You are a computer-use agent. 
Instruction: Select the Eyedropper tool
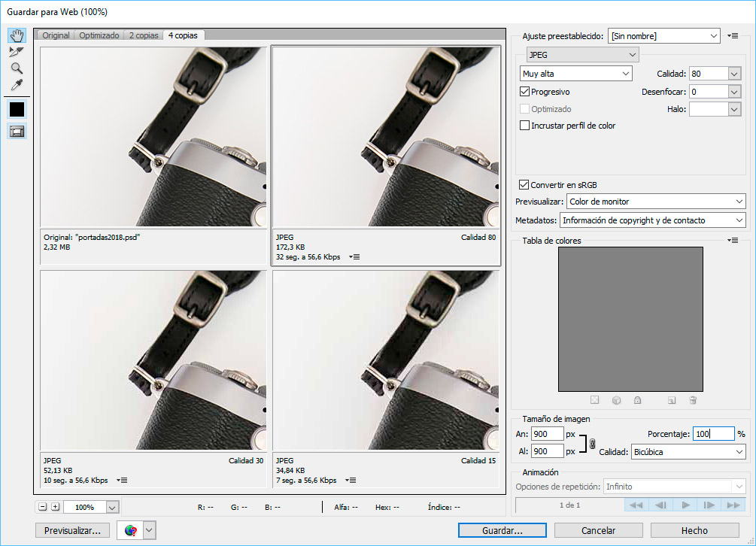coord(17,85)
